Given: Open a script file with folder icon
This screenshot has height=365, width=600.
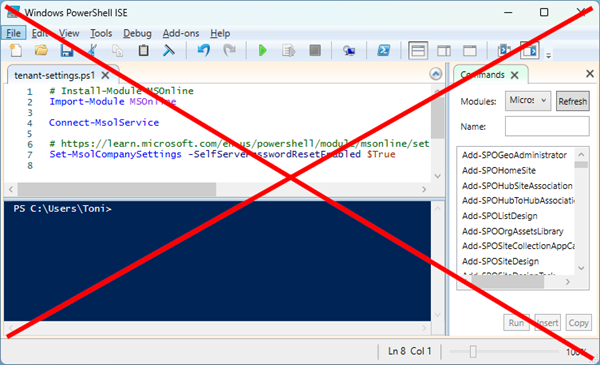Looking at the screenshot, I should (41, 51).
